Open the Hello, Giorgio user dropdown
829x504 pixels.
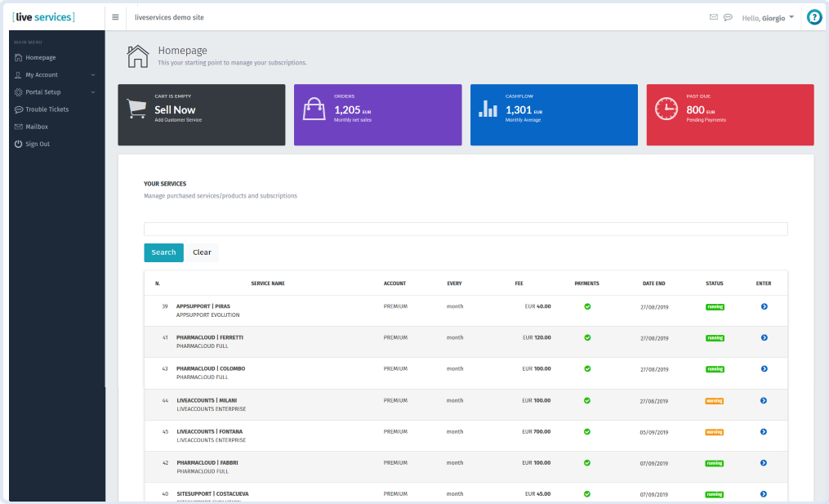768,18
